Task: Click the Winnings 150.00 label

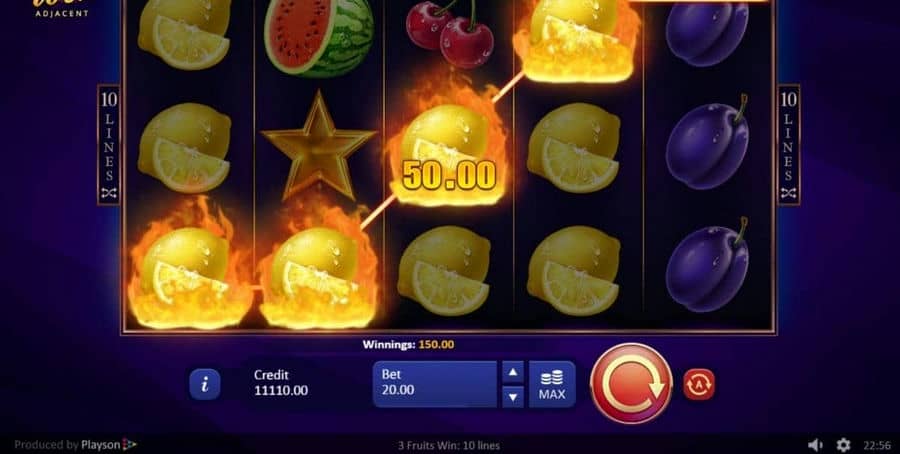Action: click(408, 344)
